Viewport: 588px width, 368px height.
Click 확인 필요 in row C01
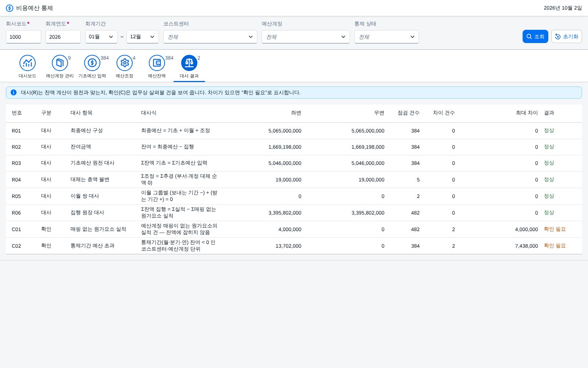pos(555,229)
